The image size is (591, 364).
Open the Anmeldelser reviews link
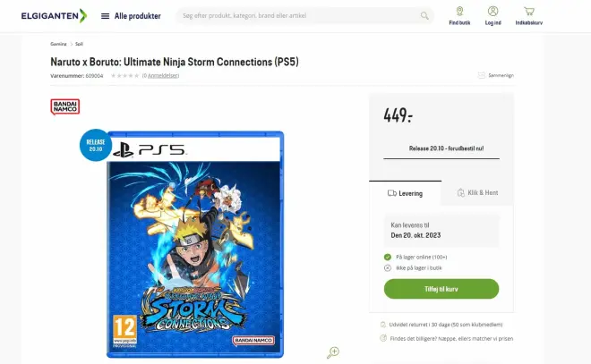[161, 76]
